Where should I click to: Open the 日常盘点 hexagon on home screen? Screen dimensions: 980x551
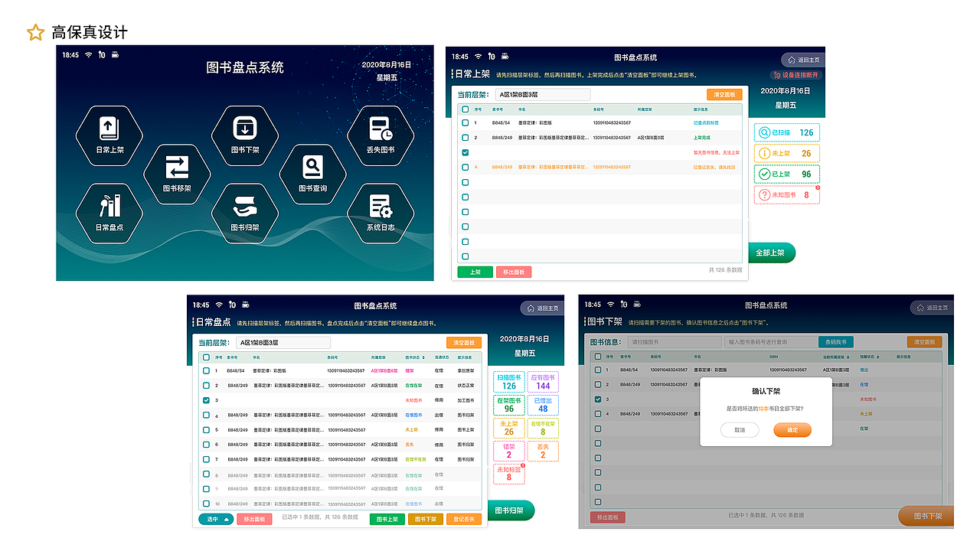[109, 213]
